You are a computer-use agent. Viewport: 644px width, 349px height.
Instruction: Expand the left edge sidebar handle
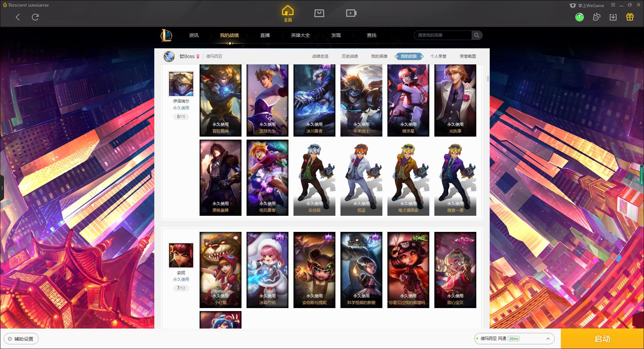coord(2,188)
